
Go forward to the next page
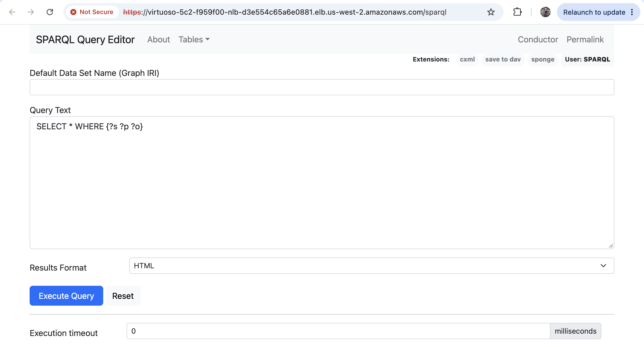click(31, 12)
